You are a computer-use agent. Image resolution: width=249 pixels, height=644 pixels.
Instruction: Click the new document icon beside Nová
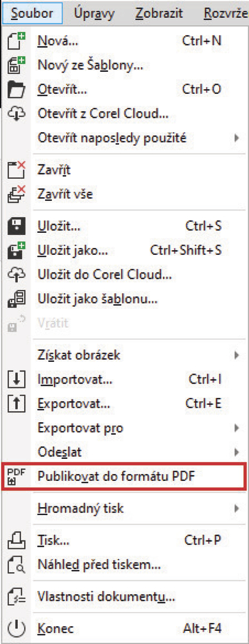pos(17,41)
